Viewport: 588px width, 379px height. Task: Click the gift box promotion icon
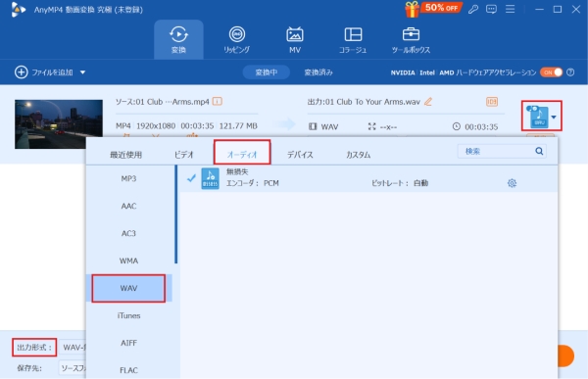coord(412,10)
